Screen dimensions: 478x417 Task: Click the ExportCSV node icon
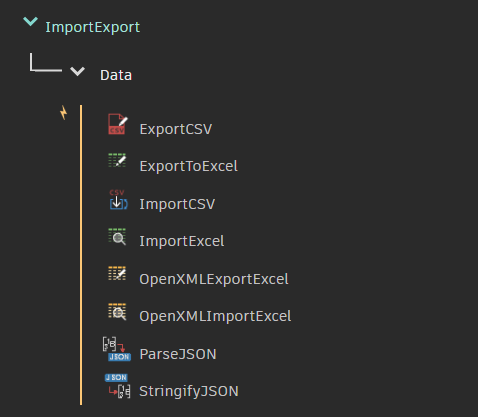[x=118, y=124]
